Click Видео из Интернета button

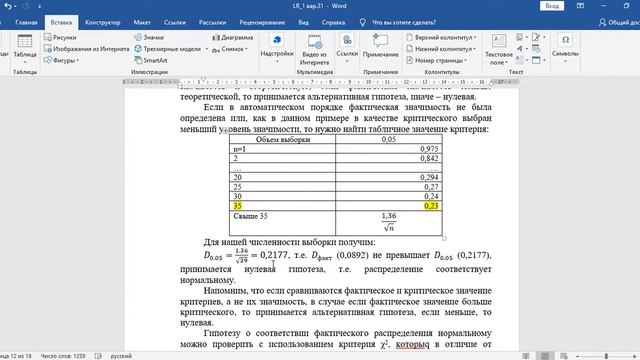pyautogui.click(x=314, y=50)
